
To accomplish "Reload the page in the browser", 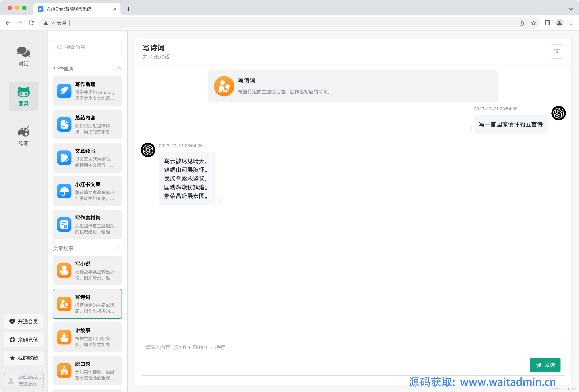I will tap(31, 23).
